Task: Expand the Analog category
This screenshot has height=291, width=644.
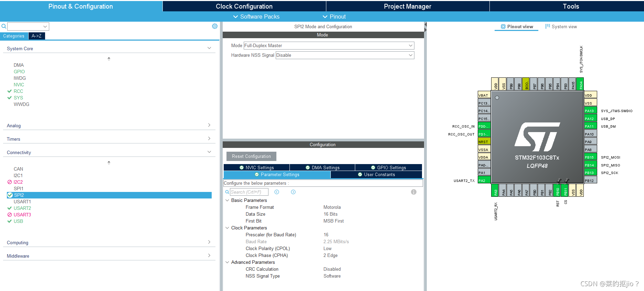Action: [209, 125]
